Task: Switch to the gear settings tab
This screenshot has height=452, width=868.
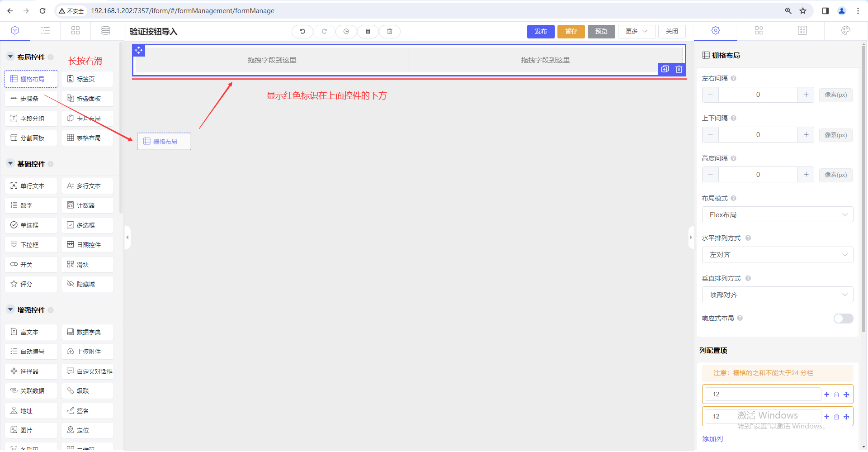Action: [x=715, y=31]
